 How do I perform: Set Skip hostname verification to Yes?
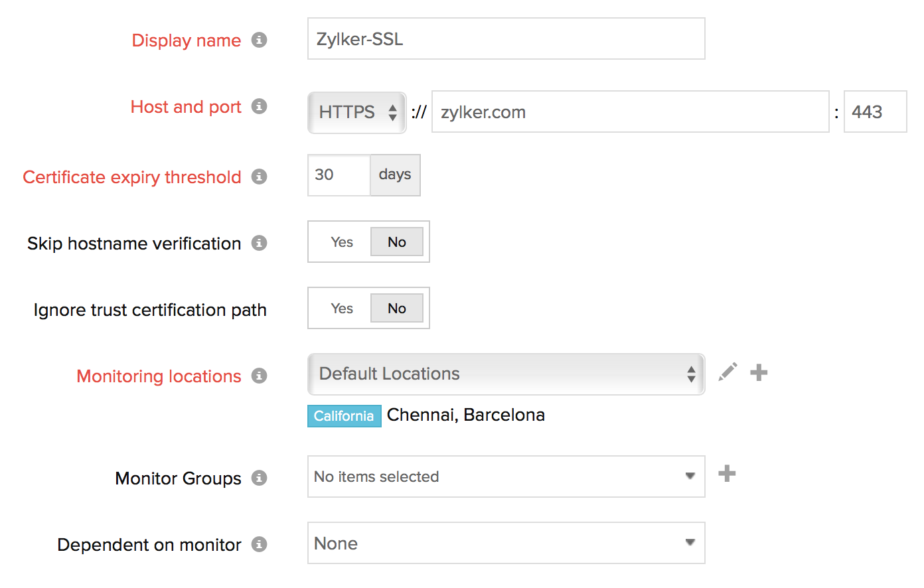[x=342, y=242]
